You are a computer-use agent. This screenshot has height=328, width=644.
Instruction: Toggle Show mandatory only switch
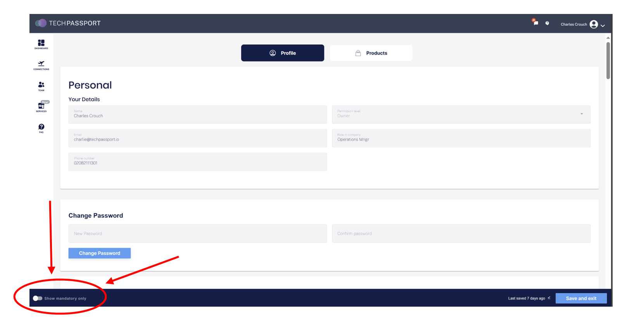(38, 298)
